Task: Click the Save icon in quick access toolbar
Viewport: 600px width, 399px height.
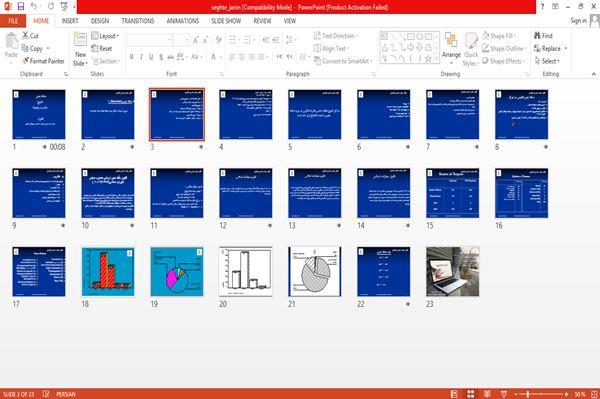Action: click(x=21, y=7)
